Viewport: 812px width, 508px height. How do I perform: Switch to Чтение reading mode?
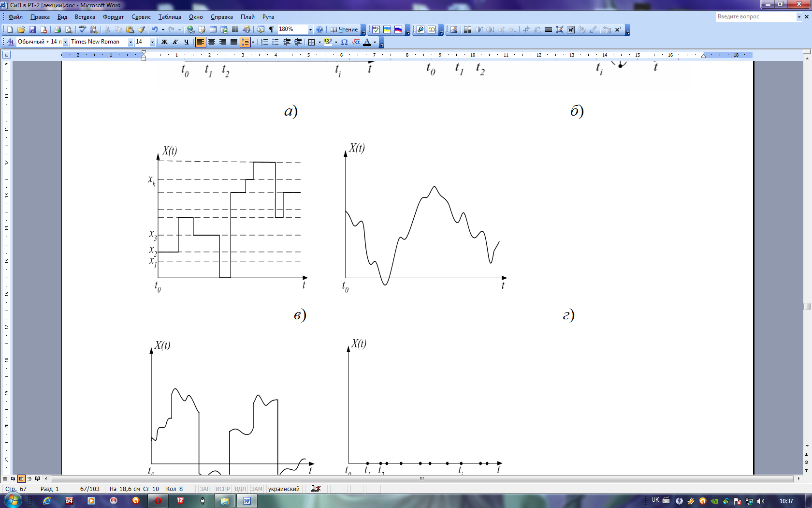coord(344,30)
